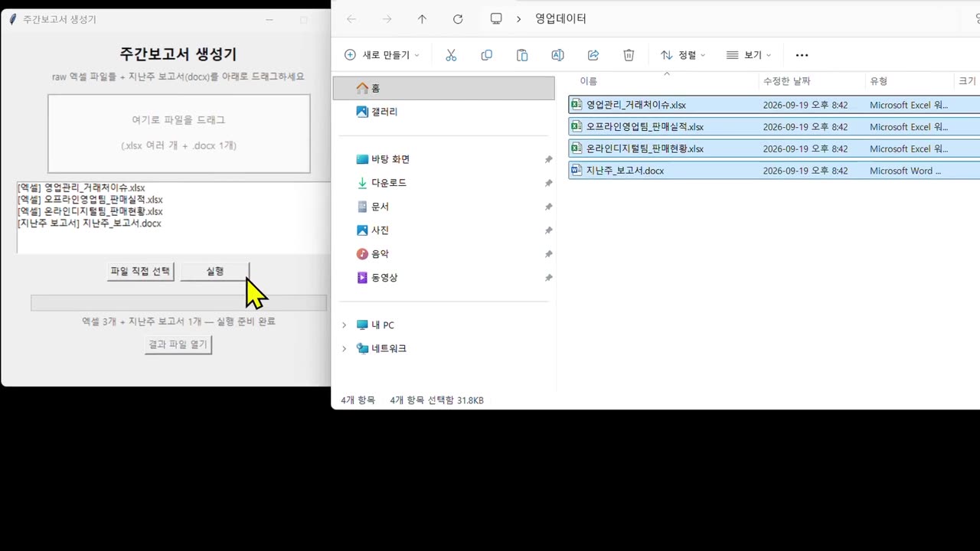Open the three-dot See more menu

(802, 55)
